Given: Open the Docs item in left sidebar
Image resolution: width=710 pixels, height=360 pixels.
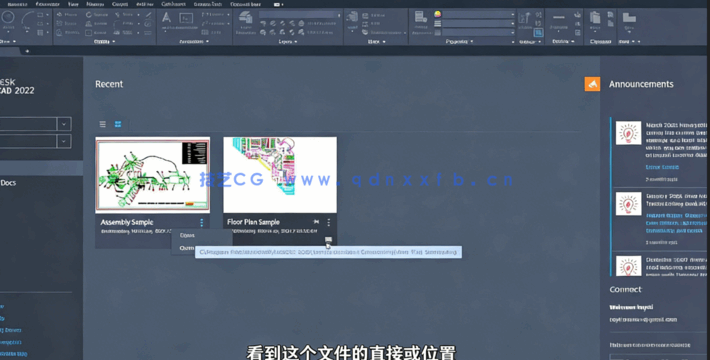Looking at the screenshot, I should [x=8, y=183].
